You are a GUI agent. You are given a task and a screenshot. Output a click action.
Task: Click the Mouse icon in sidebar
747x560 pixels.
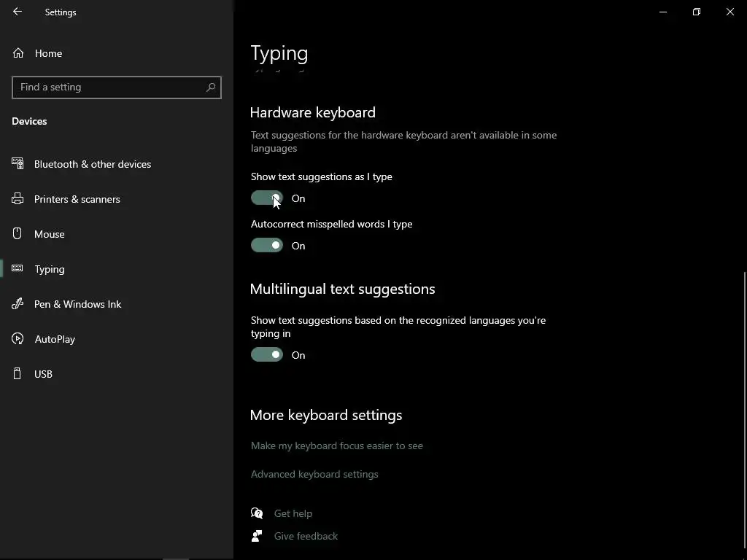pos(18,234)
